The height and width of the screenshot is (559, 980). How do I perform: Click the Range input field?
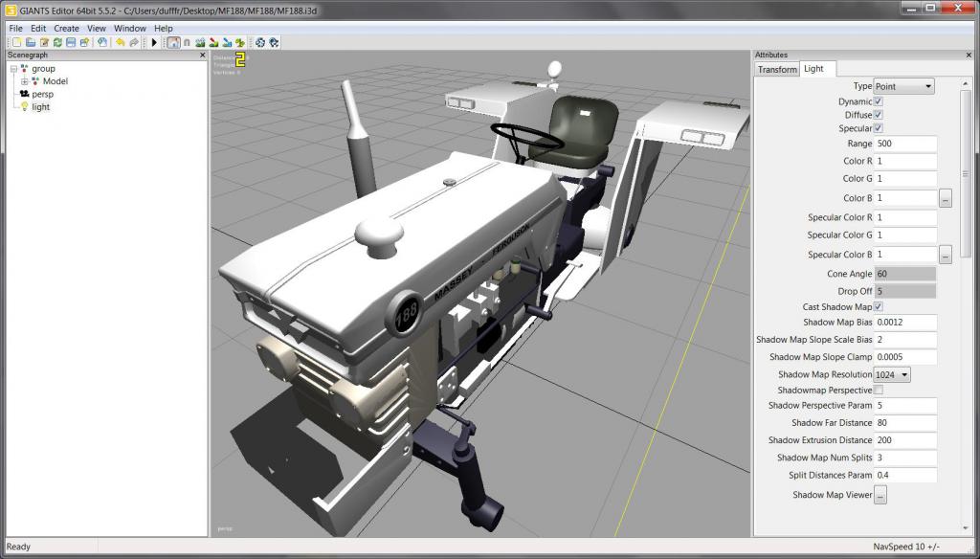905,144
